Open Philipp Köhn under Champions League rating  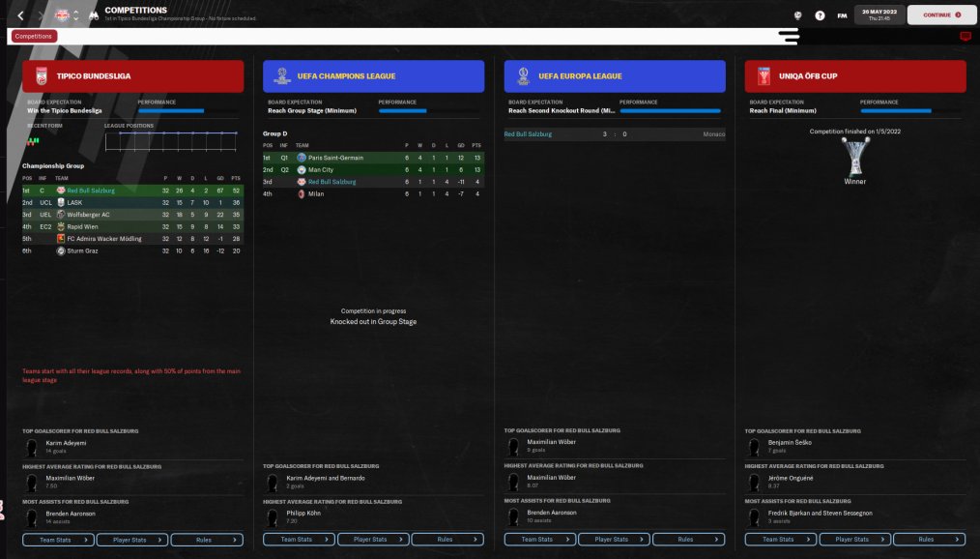[x=303, y=514]
